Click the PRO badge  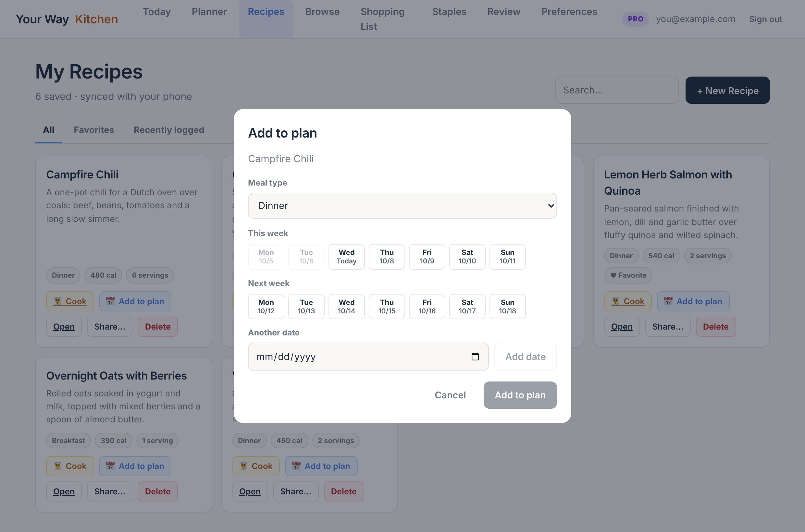click(x=635, y=19)
